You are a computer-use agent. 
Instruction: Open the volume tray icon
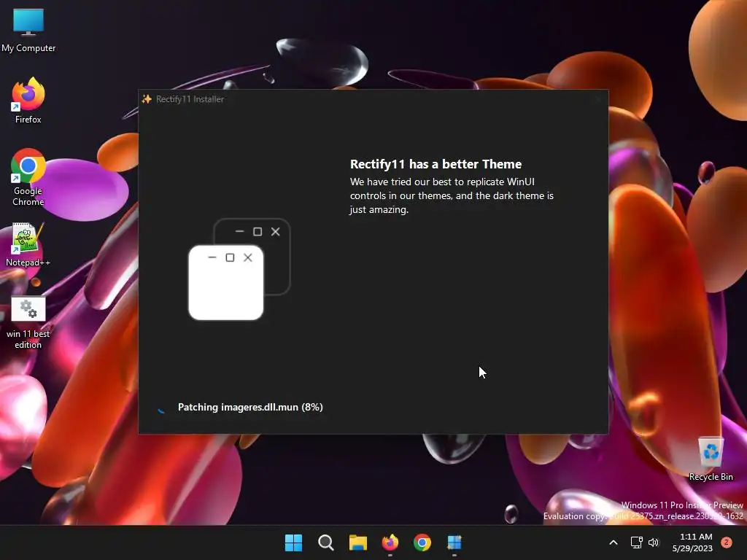654,542
